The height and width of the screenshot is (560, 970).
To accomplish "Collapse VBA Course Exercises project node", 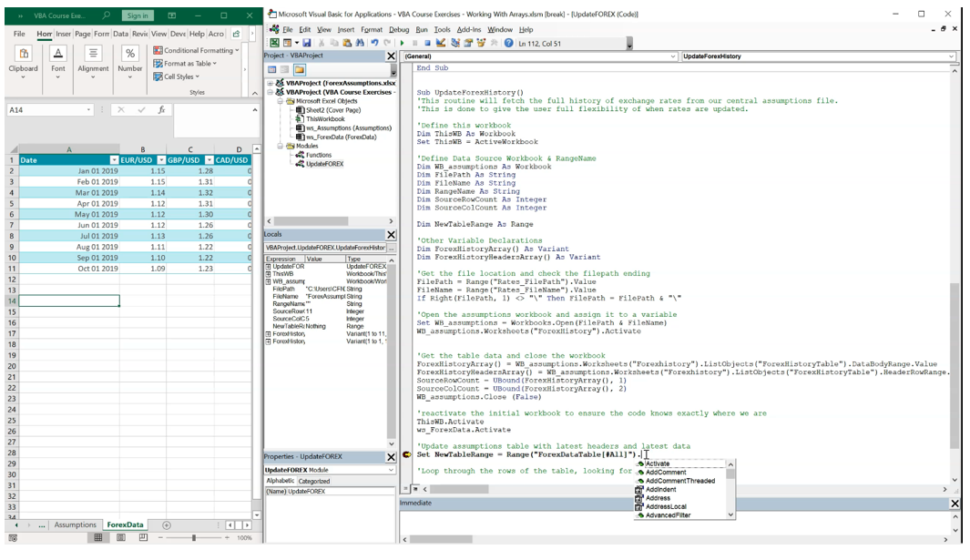I will click(271, 92).
